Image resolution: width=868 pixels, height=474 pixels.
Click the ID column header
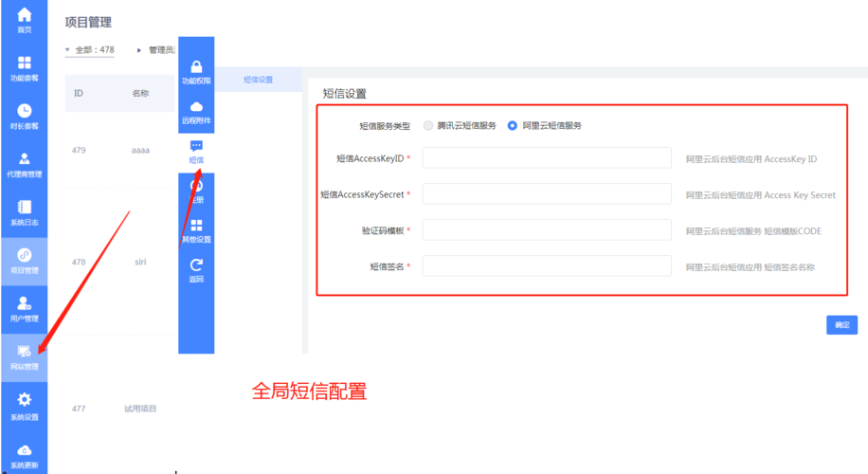pos(79,93)
